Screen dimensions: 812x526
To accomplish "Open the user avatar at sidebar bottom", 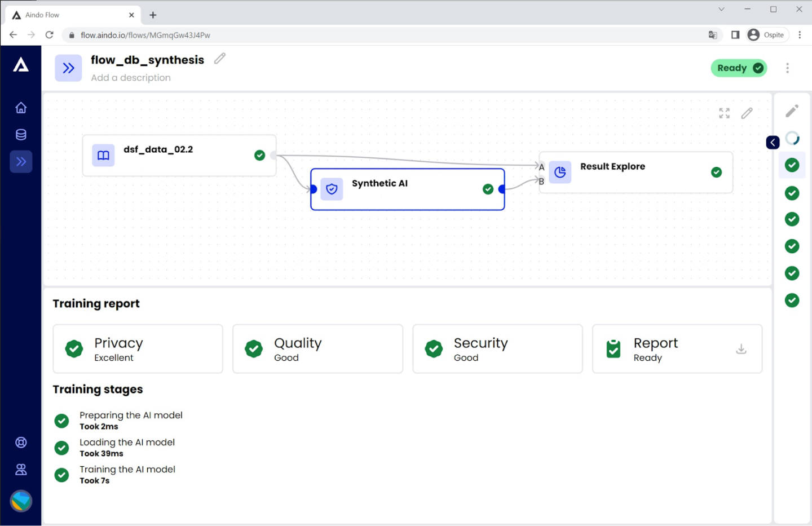I will [21, 501].
